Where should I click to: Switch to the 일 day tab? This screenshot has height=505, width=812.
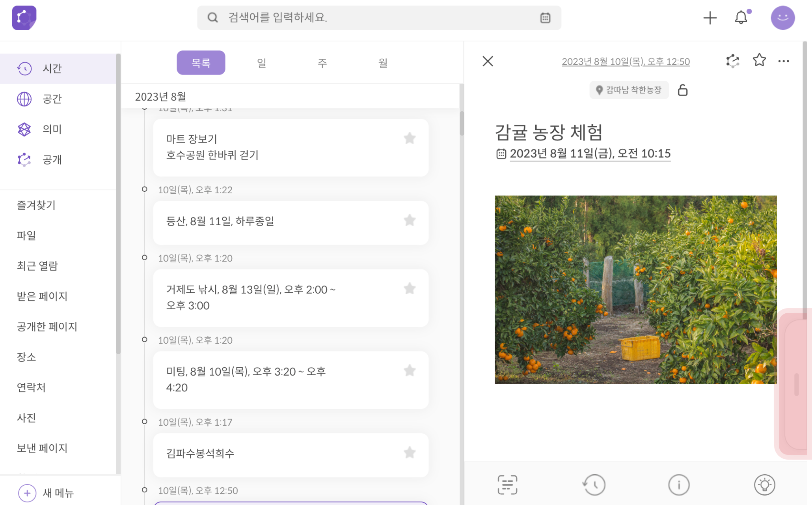tap(262, 63)
